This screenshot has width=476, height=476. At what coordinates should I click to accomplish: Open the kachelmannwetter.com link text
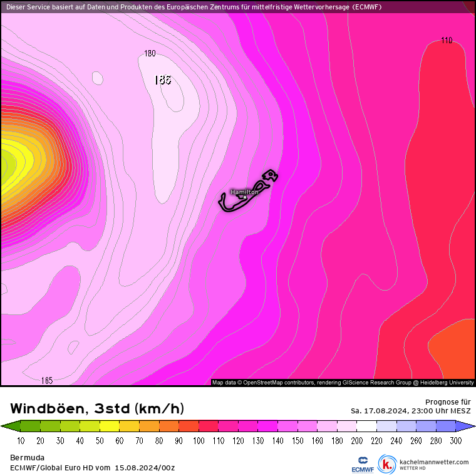(x=433, y=462)
